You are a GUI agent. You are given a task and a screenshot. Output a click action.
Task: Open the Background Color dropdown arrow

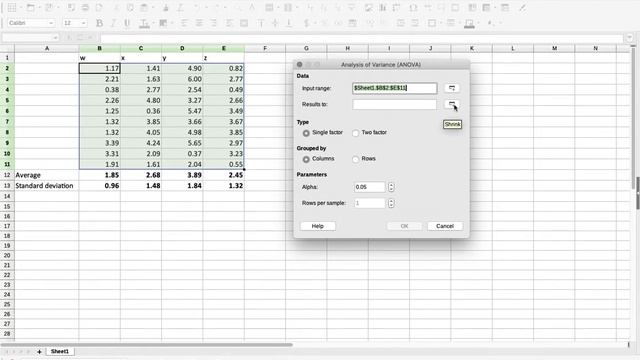pyautogui.click(x=172, y=23)
